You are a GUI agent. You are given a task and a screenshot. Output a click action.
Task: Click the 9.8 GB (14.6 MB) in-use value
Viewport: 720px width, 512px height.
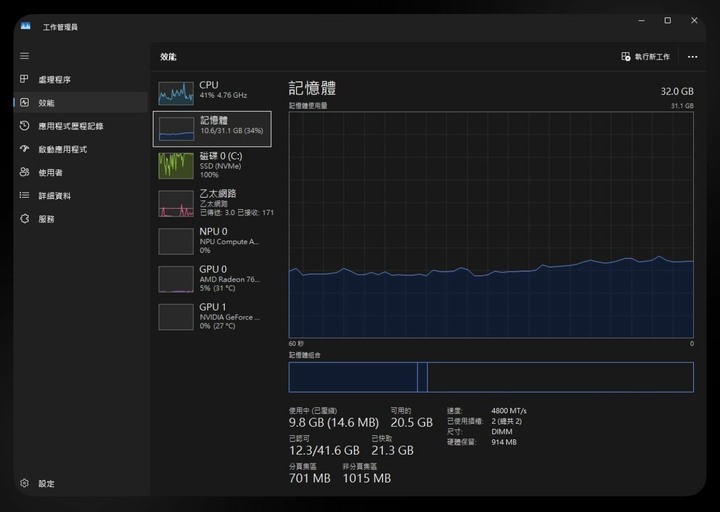point(334,422)
